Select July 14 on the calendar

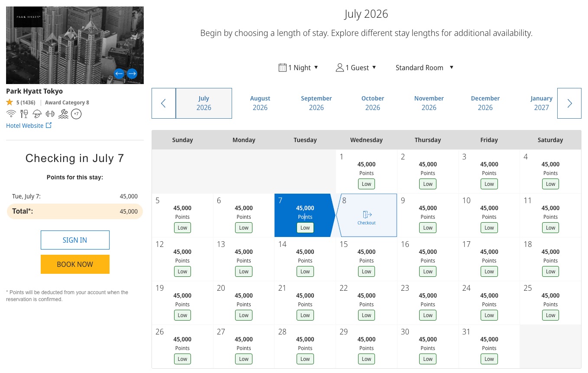[305, 259]
